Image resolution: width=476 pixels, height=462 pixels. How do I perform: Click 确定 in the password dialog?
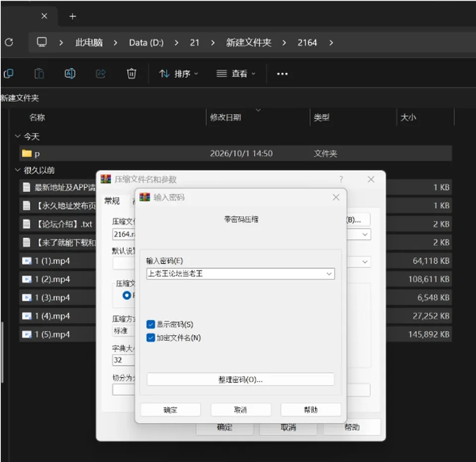click(x=170, y=410)
